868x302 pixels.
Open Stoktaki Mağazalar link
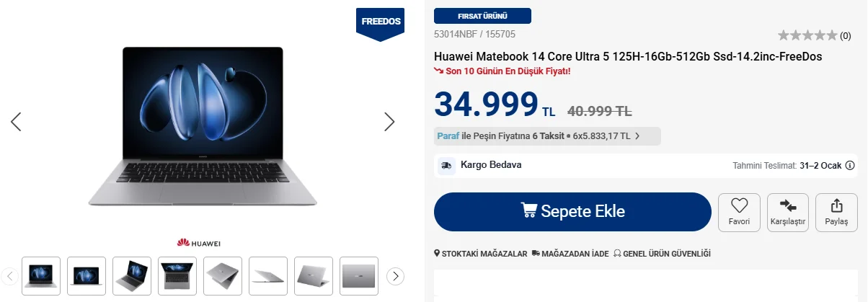481,254
